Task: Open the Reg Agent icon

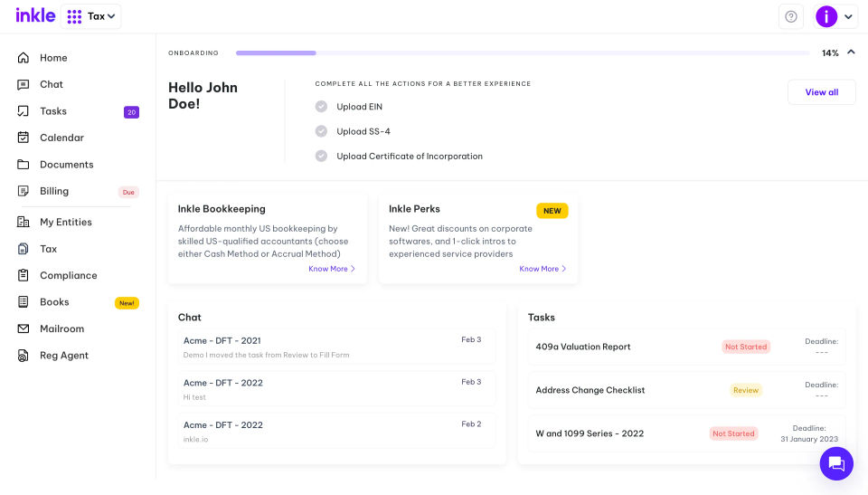Action: click(x=24, y=356)
